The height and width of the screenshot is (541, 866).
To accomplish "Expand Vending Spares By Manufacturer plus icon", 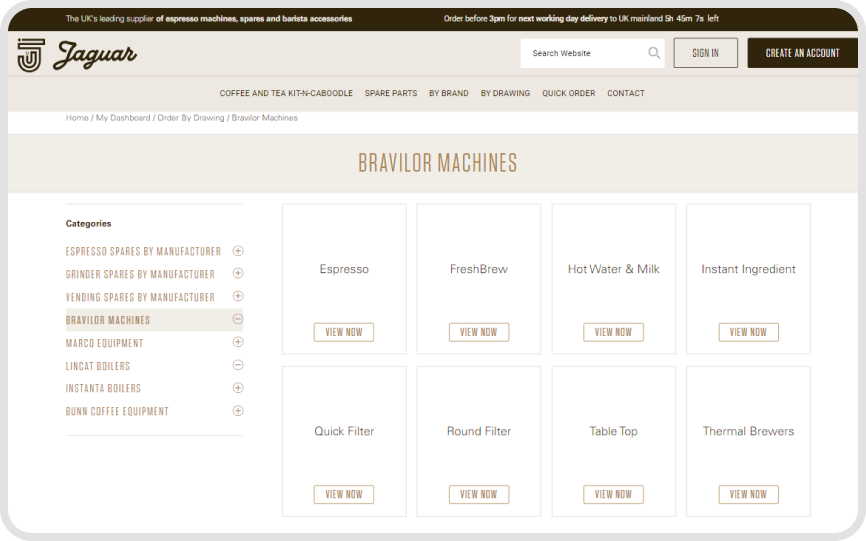I will [238, 296].
